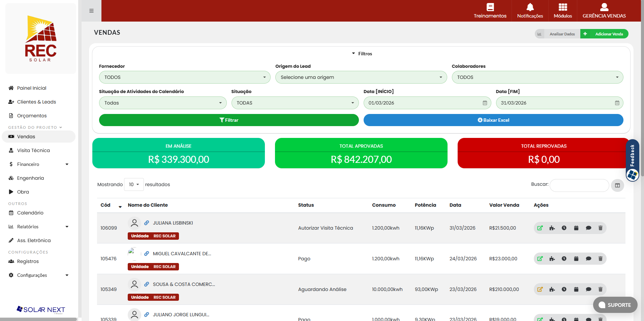Toggle sidebar with the hamburger menu icon

tap(91, 11)
